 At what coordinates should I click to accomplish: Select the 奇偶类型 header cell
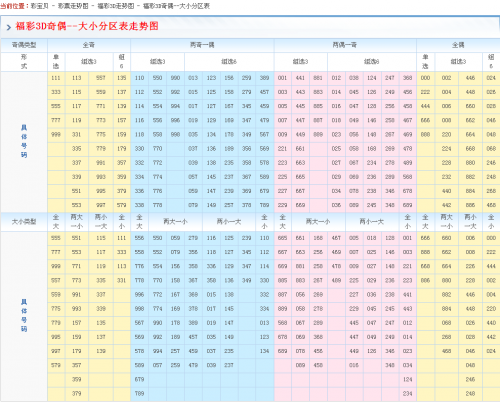[24, 45]
